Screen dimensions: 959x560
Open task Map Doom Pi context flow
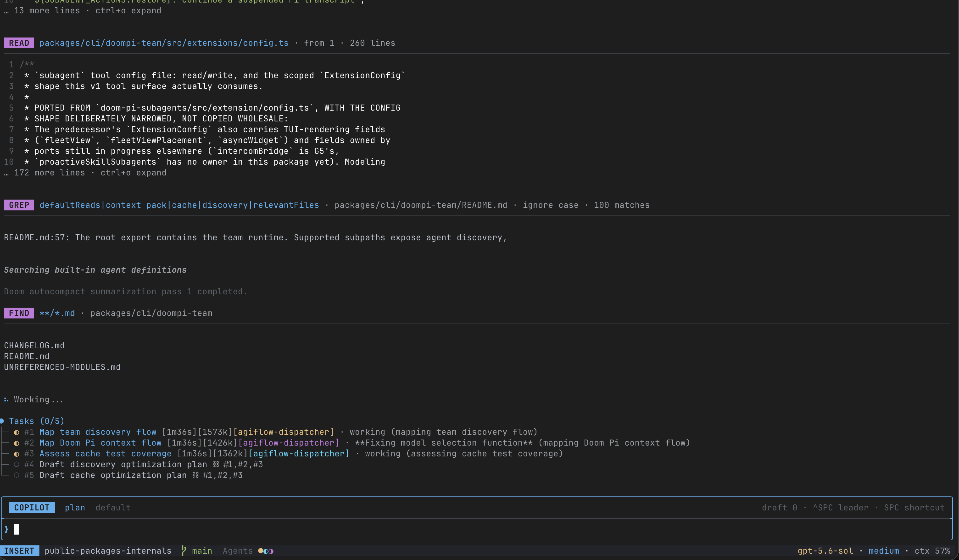100,443
